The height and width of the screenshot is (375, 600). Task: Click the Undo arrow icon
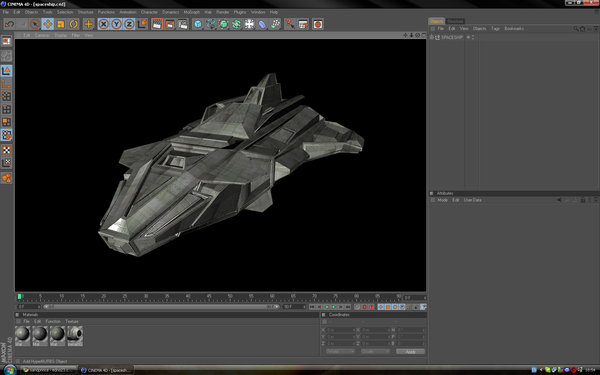point(10,24)
